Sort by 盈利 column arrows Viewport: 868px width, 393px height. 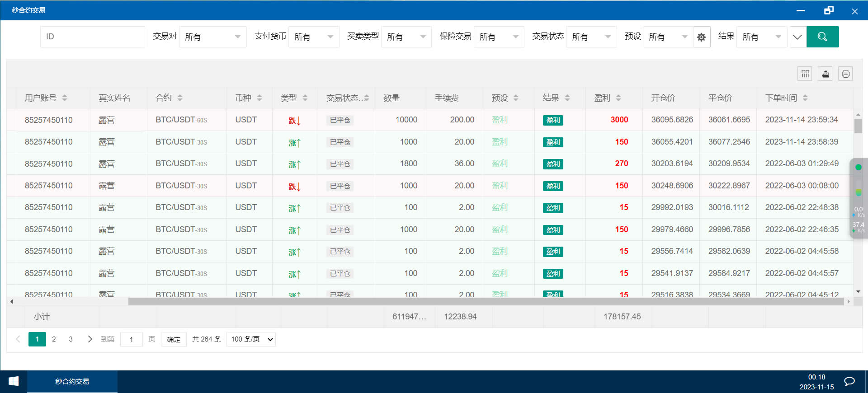pos(618,98)
